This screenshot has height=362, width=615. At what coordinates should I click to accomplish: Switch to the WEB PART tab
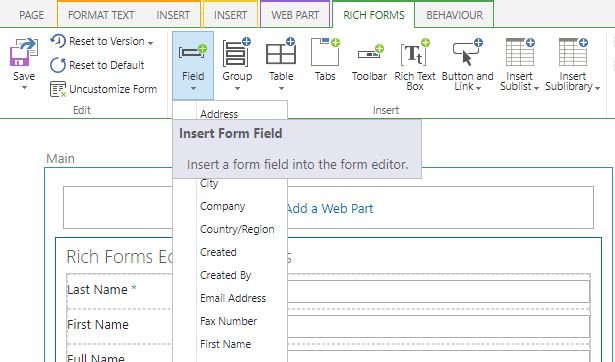coord(295,15)
